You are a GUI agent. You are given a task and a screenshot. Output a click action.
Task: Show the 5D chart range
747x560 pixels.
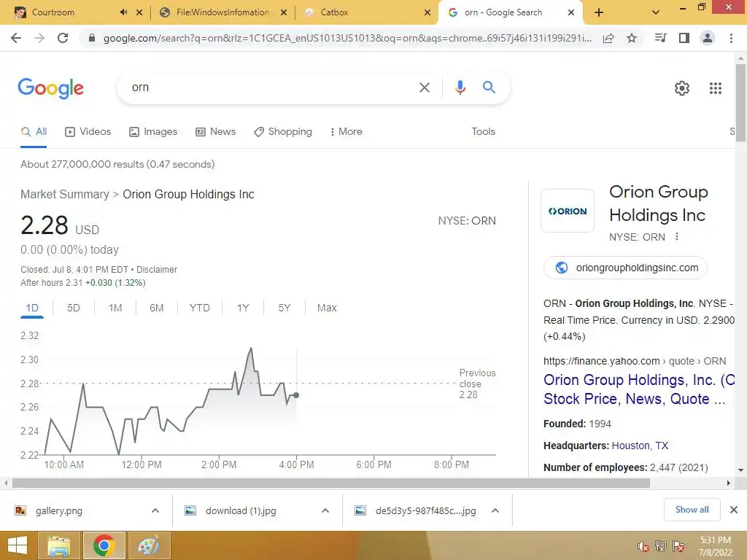[x=74, y=308]
